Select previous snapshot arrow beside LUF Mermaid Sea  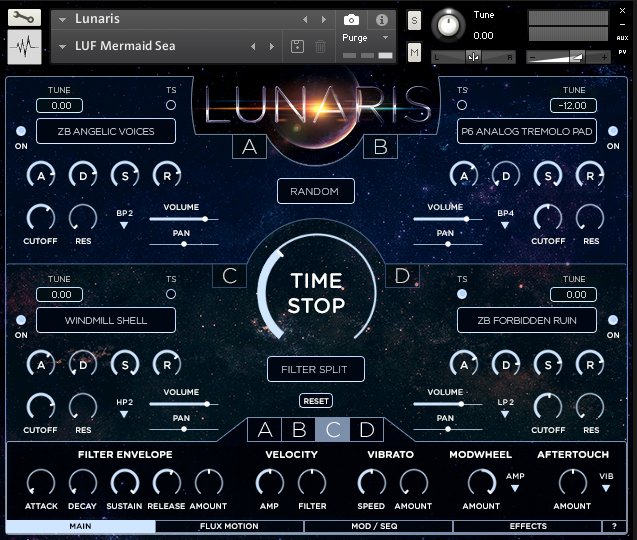253,46
